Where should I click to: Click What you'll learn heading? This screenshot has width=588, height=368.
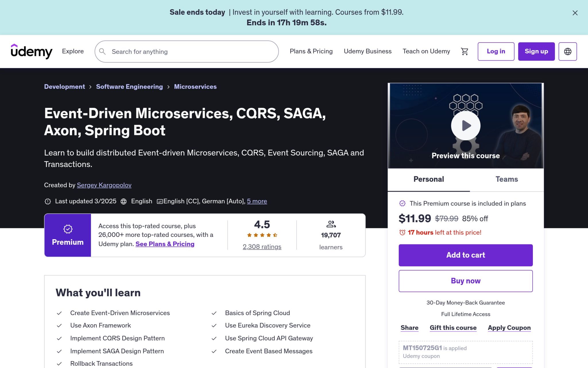98,293
